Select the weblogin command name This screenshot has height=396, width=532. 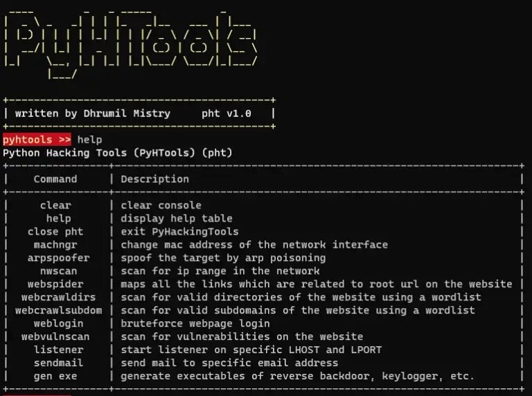(x=58, y=323)
